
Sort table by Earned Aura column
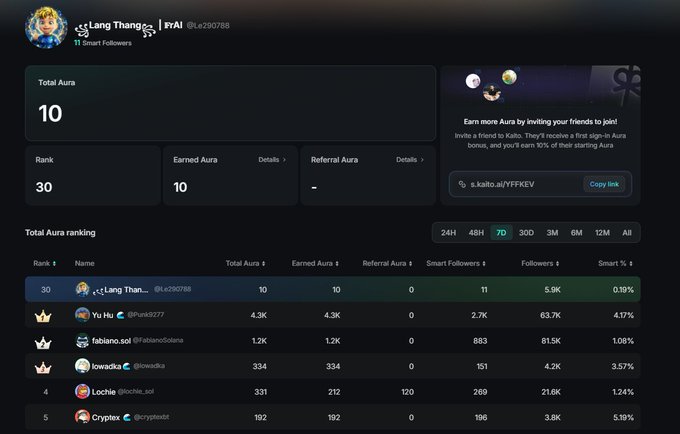[315, 263]
